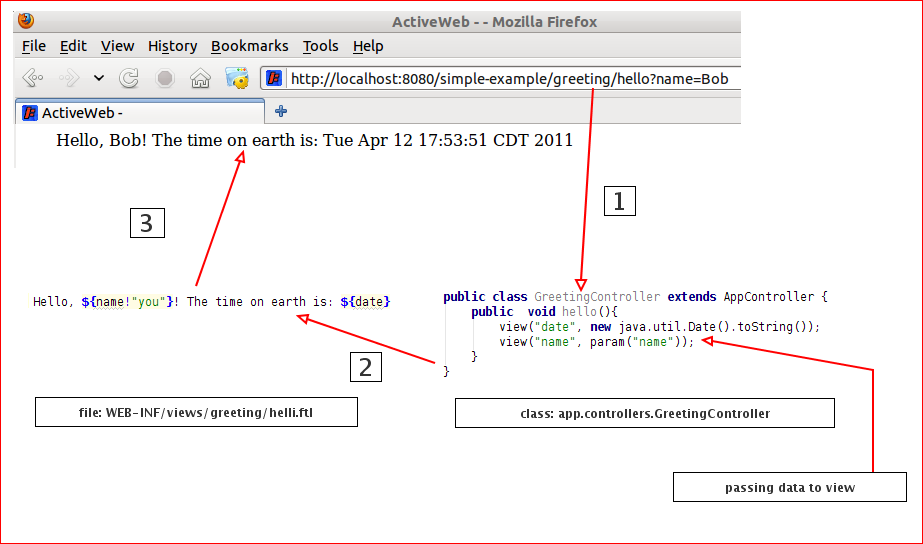Click the 'passing data to view' label

789,487
